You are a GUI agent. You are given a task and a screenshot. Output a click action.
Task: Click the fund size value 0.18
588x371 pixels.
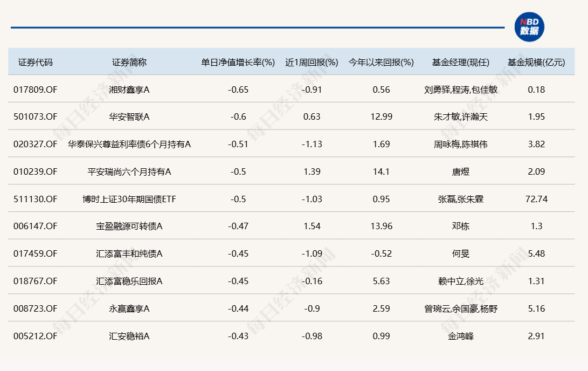click(x=536, y=90)
